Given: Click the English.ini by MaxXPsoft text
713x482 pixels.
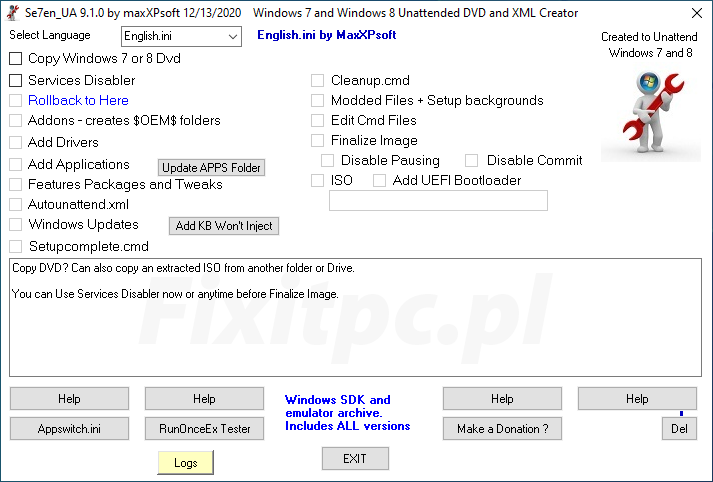Looking at the screenshot, I should point(326,35).
